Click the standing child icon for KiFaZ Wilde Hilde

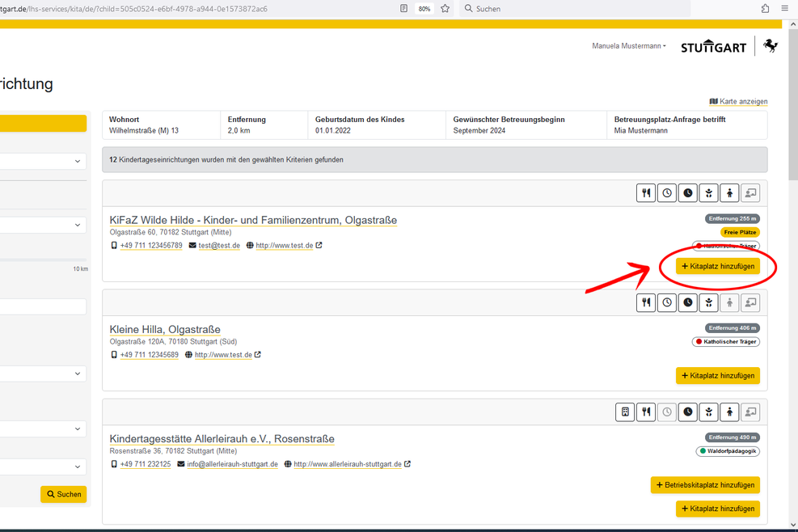click(x=730, y=193)
